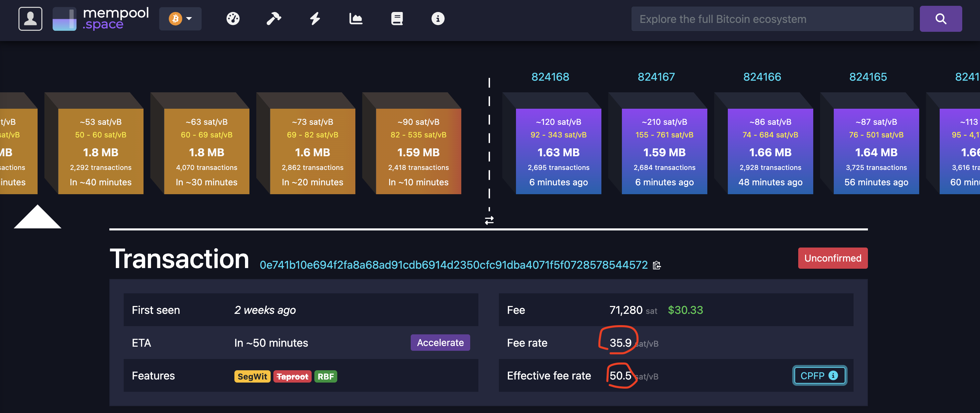Open confirmed block 824165 cube
The height and width of the screenshot is (413, 980).
coord(876,151)
